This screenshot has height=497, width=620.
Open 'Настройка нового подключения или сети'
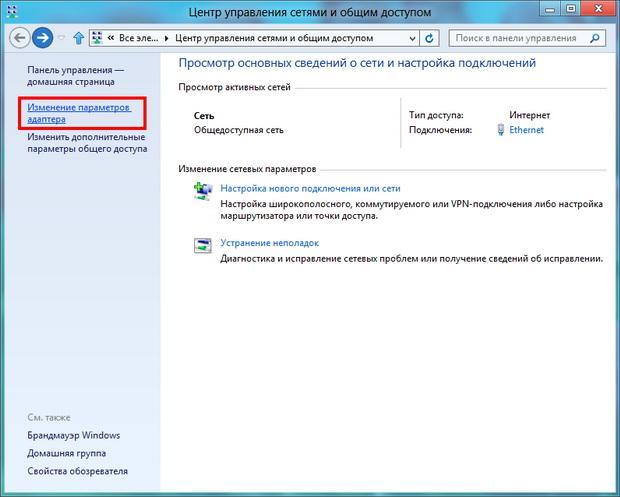(310, 188)
